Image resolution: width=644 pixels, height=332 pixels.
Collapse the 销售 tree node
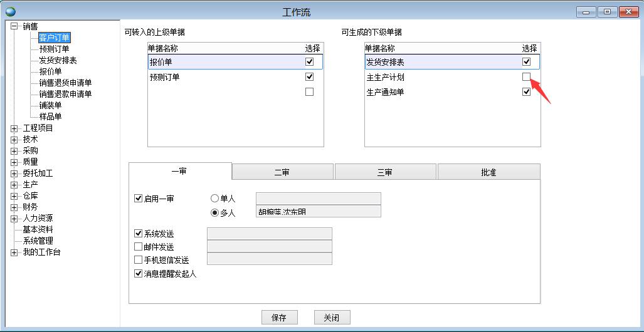14,26
